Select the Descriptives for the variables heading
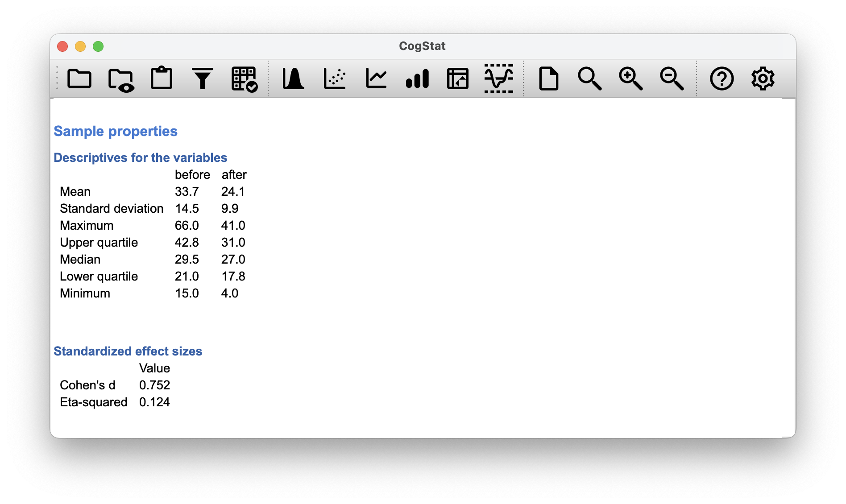Viewport: 846px width, 504px height. (x=140, y=157)
